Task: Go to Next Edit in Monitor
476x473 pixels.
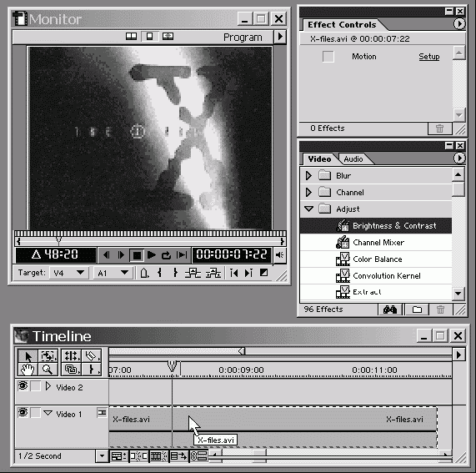Action: 248,273
